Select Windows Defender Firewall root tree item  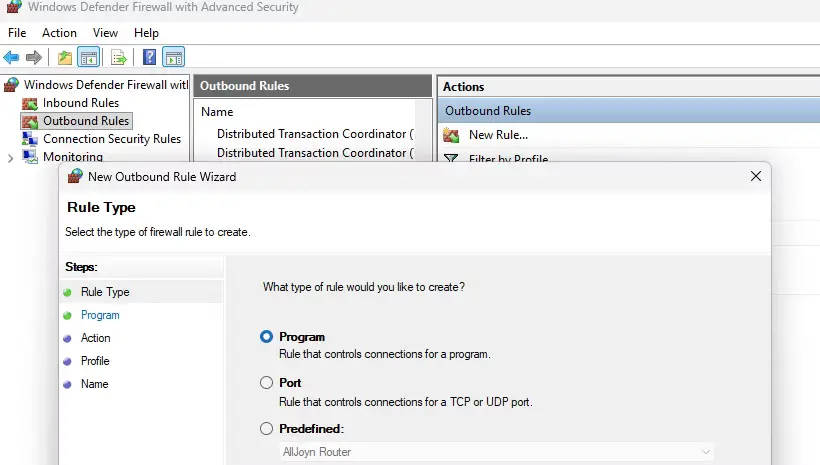pos(106,85)
